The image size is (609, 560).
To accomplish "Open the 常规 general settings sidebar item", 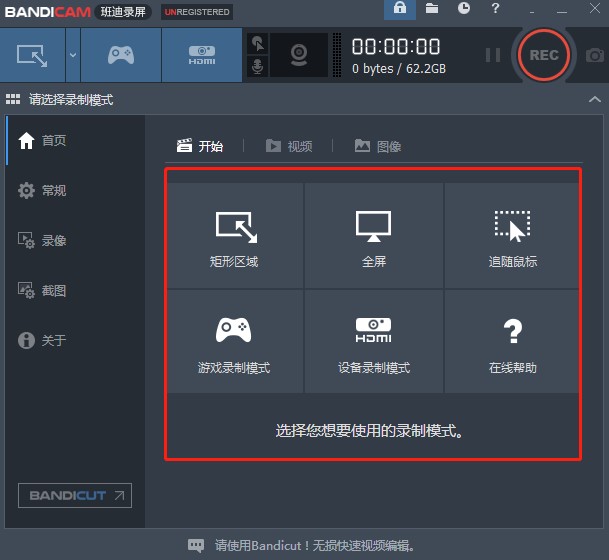I will coord(76,190).
